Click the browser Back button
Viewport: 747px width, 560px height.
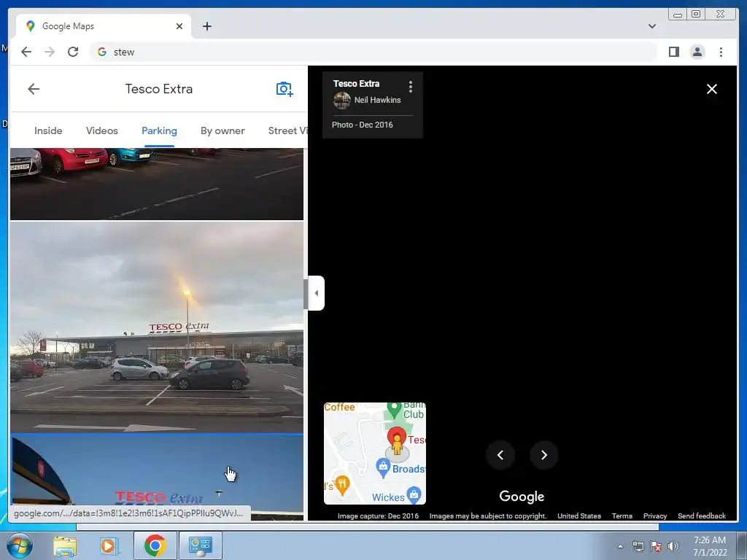(26, 52)
